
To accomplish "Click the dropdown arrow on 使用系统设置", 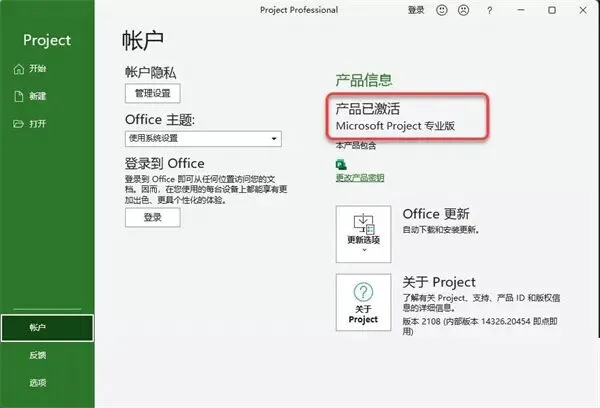I will point(274,139).
